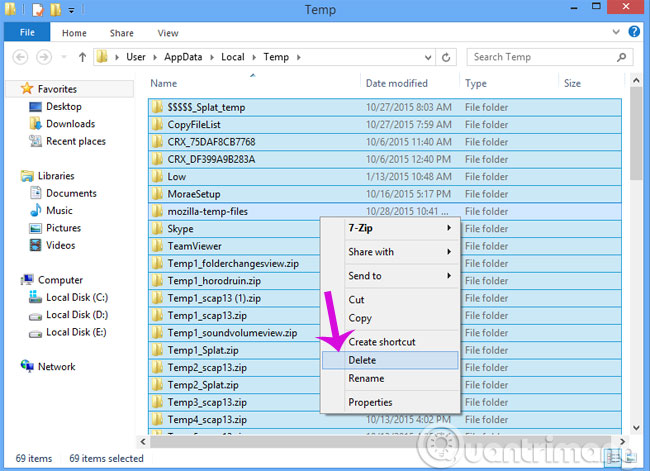Open the Videos library
This screenshot has width=650, height=471.
coord(60,245)
